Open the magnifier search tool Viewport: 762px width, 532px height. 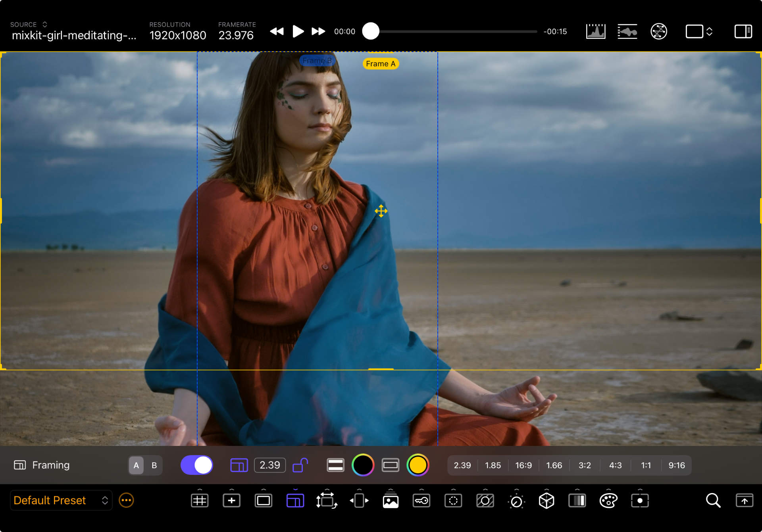[713, 501]
